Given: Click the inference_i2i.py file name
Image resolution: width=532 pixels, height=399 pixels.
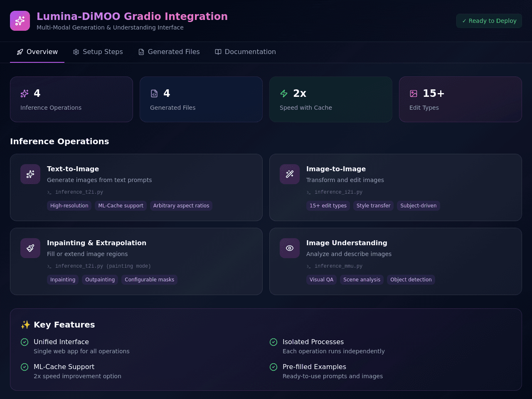Looking at the screenshot, I should (x=338, y=192).
